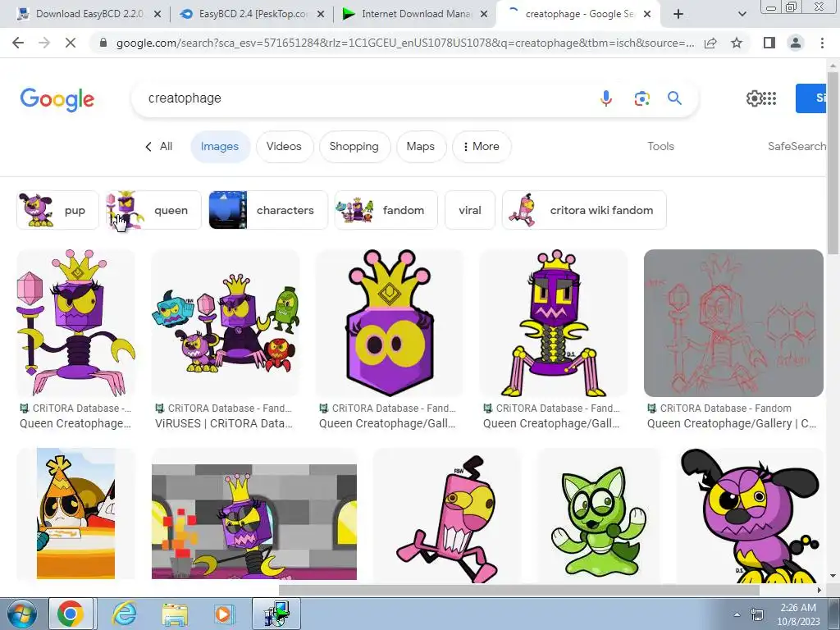Select the Images search tab
The height and width of the screenshot is (630, 840).
click(220, 146)
